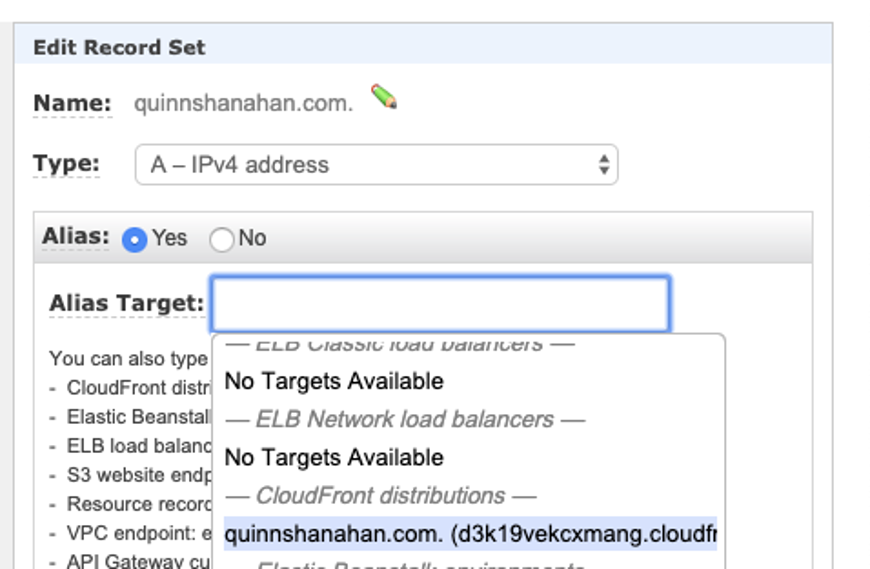870x569 pixels.
Task: Open the Type dropdown for record type
Action: click(376, 165)
